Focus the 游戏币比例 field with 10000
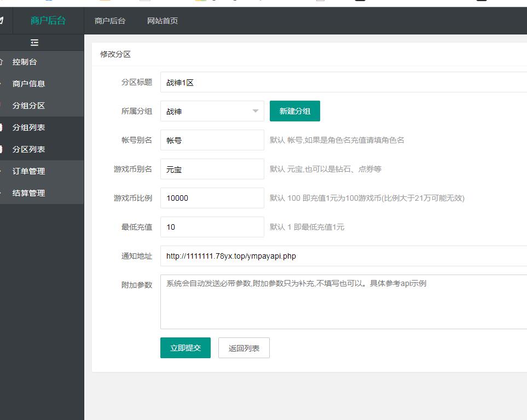Screen dimensions: 527x420 coord(212,198)
